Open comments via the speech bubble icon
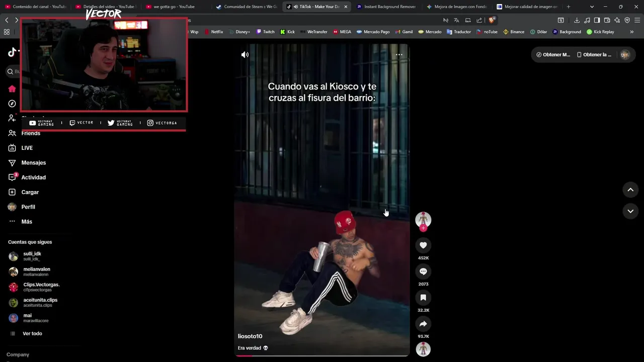Viewport: 644px width, 362px height. coord(423,271)
